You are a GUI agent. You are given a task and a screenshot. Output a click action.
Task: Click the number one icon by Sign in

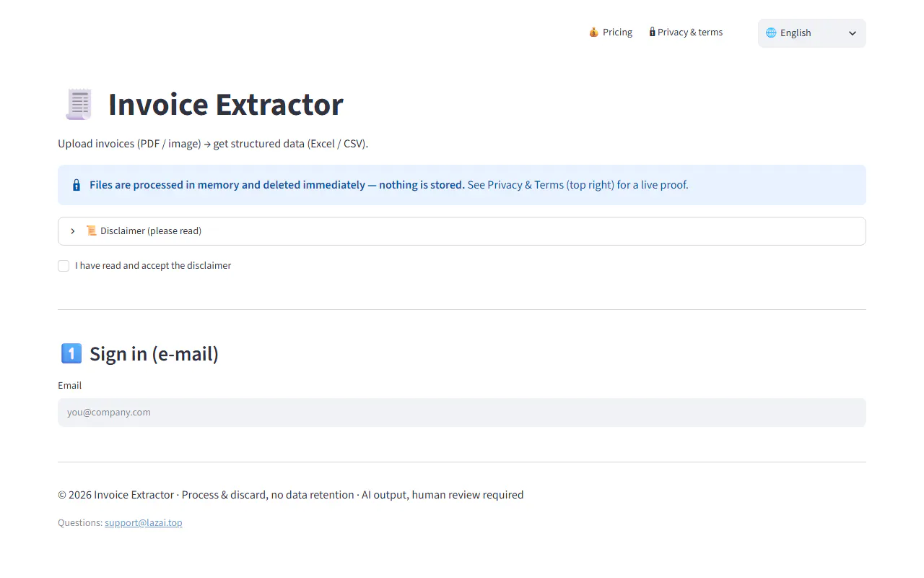(71, 353)
